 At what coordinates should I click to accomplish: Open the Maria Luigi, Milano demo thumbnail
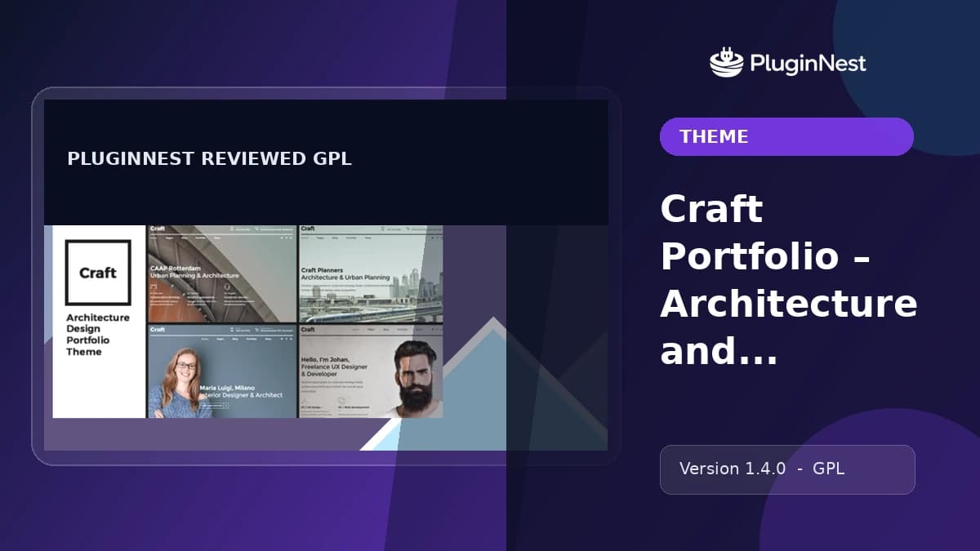click(222, 371)
